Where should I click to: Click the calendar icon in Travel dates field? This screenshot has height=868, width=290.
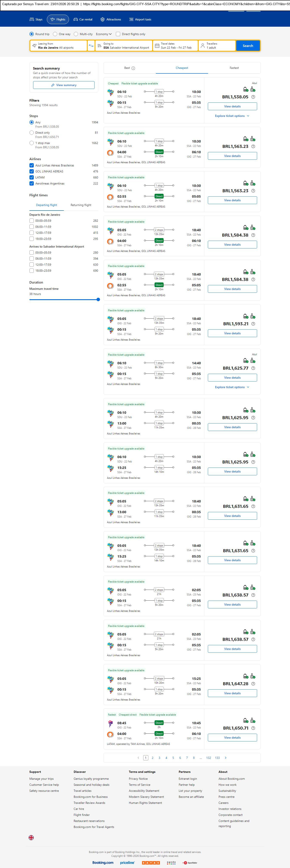coord(157,46)
